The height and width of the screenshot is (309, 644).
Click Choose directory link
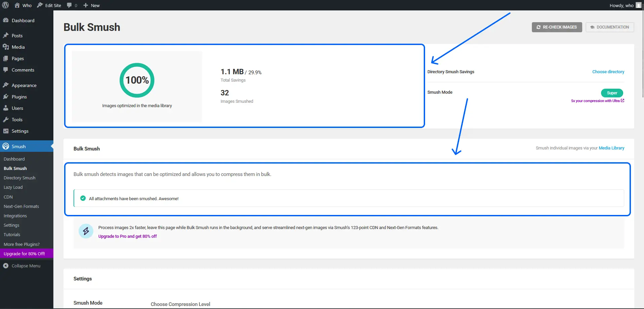[608, 72]
